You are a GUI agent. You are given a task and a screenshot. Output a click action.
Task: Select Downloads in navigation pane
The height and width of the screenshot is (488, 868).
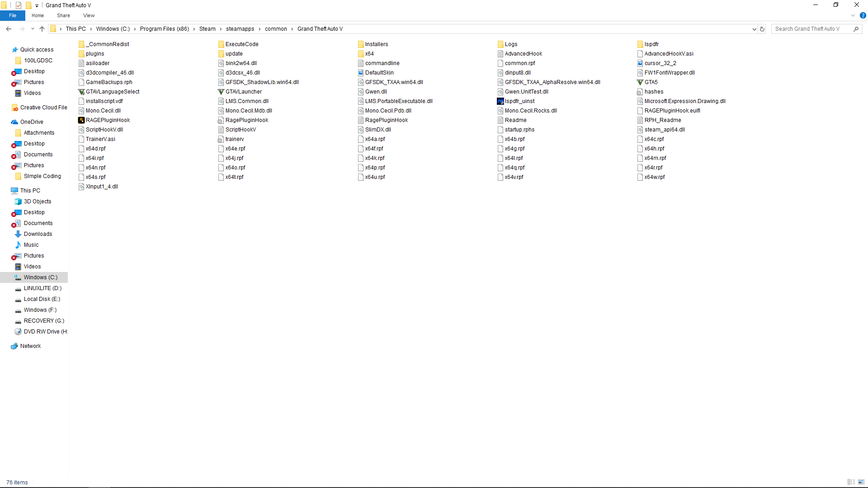(38, 234)
